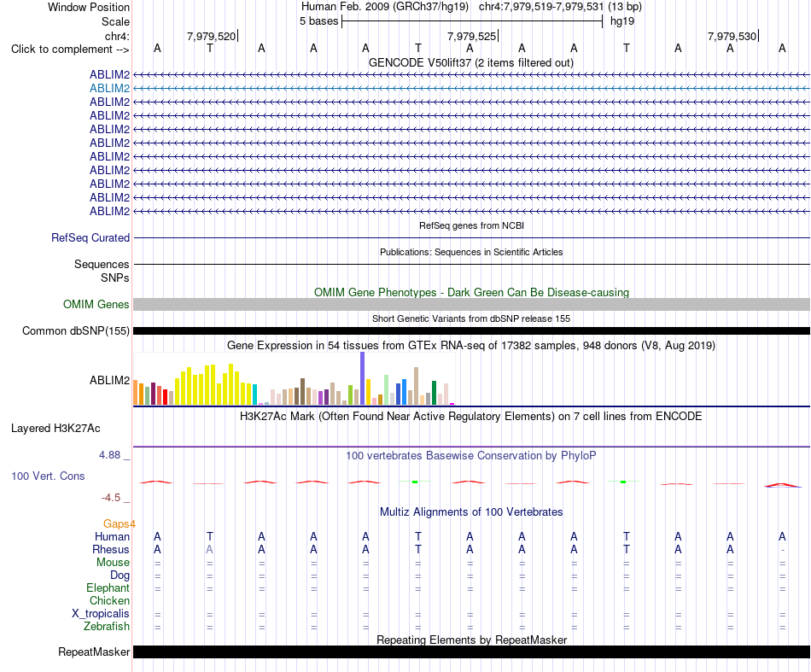The image size is (811, 672).
Task: Select the Mouse alignment row label
Action: click(113, 563)
